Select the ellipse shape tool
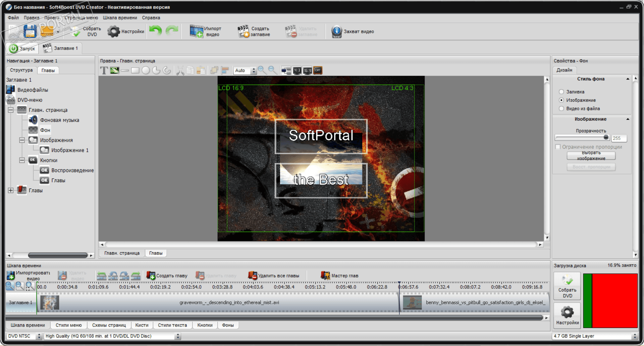This screenshot has width=644, height=346. pyautogui.click(x=146, y=70)
